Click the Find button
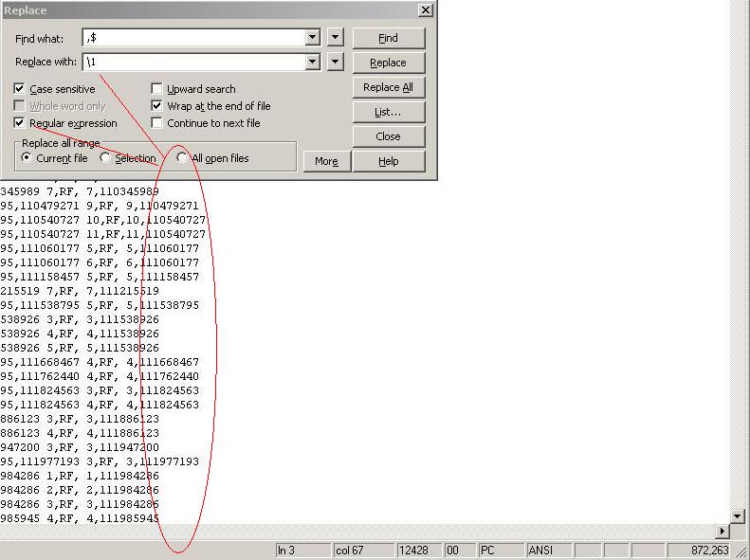750x560 pixels. 389,38
